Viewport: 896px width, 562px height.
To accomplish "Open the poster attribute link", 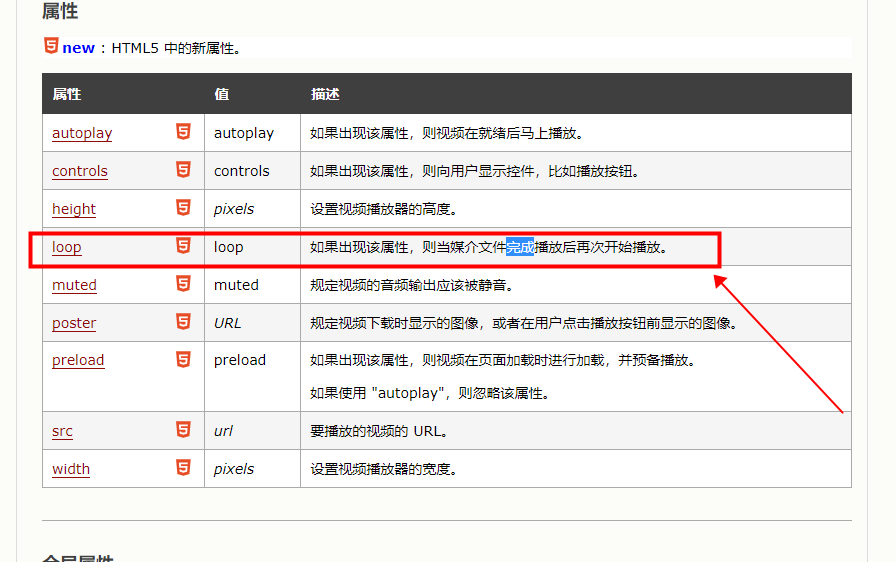I will click(74, 323).
